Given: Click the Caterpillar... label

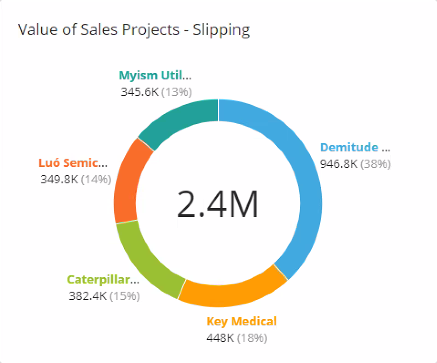Looking at the screenshot, I should point(103,279).
